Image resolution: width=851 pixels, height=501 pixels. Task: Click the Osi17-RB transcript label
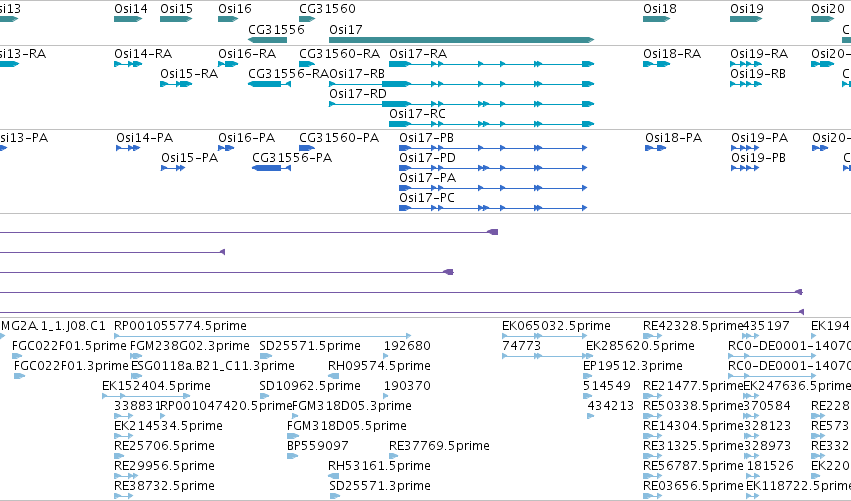[357, 74]
